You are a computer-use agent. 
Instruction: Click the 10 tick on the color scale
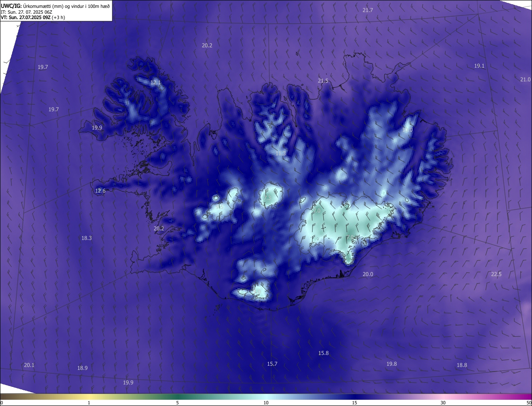pyautogui.click(x=266, y=403)
